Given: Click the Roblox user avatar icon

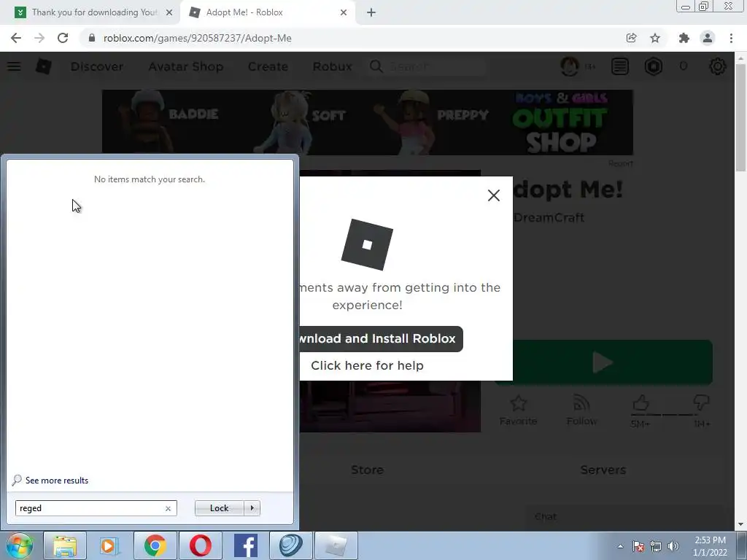Looking at the screenshot, I should [x=570, y=66].
